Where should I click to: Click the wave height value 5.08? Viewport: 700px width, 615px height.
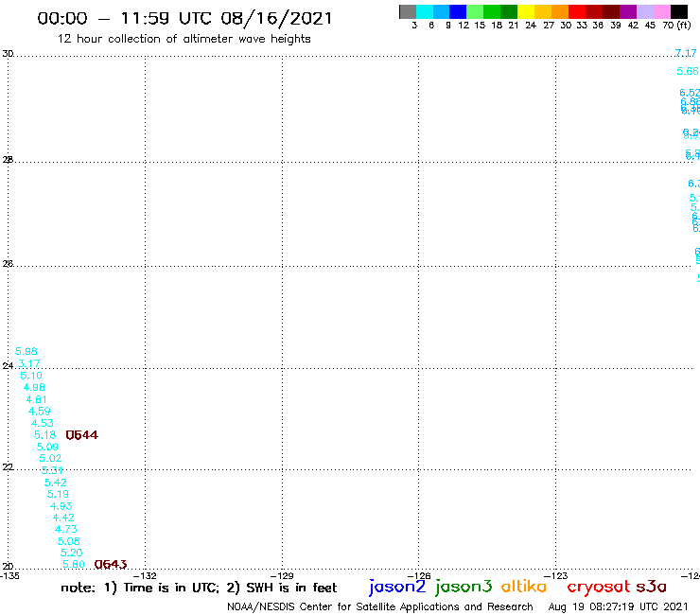click(69, 541)
